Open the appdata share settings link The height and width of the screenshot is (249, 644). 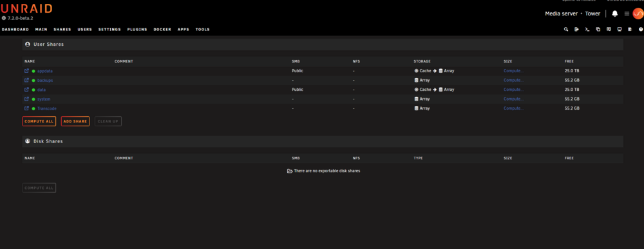[x=45, y=71]
